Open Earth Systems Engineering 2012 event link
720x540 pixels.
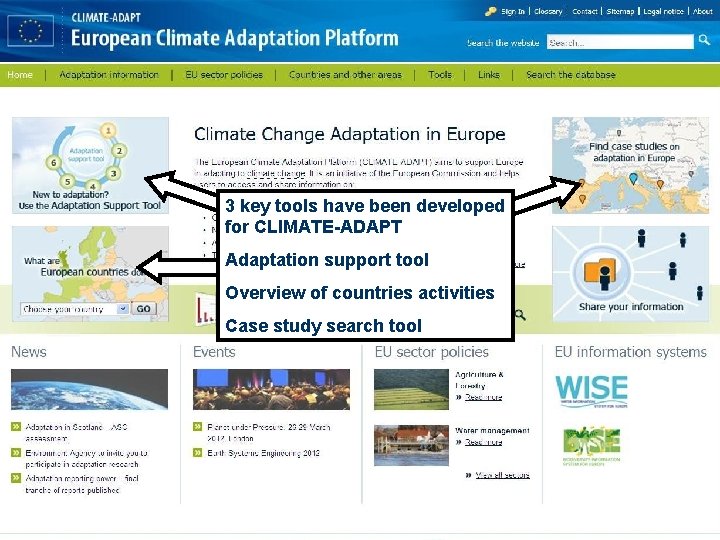click(x=263, y=453)
